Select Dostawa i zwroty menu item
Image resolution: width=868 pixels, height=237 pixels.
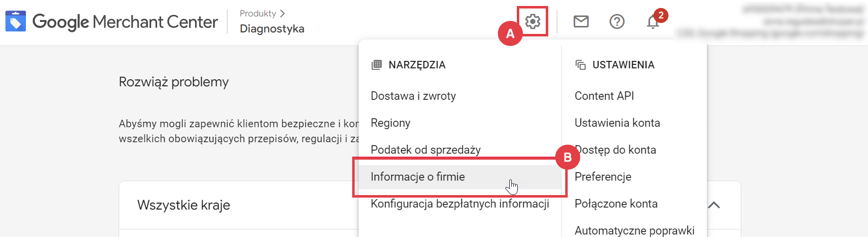coord(413,96)
